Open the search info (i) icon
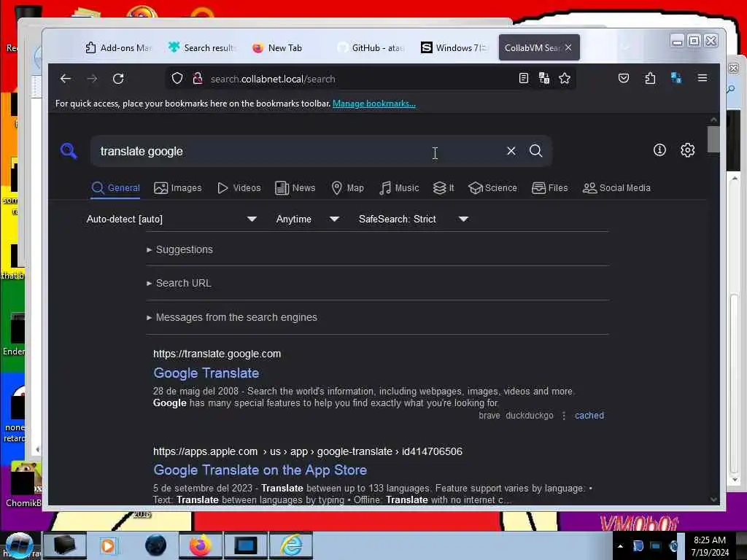 pos(659,150)
